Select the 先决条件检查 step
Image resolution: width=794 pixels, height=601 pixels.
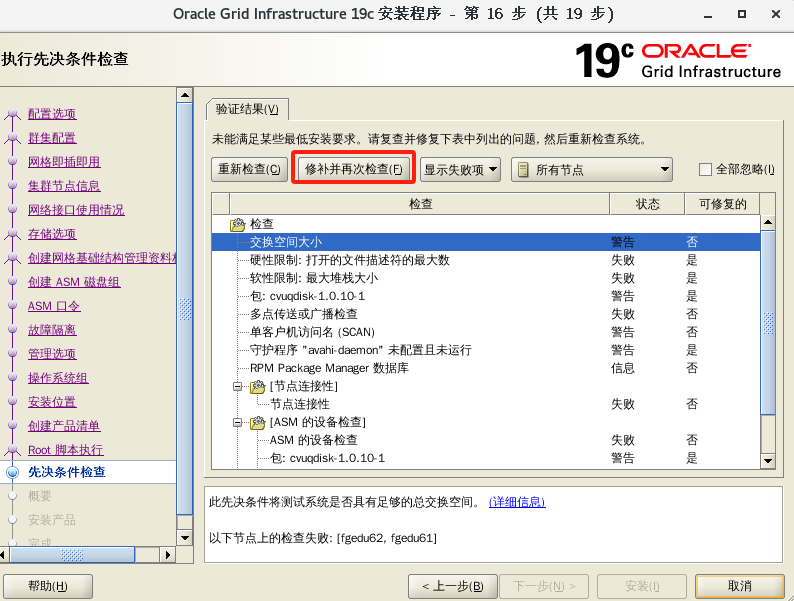pyautogui.click(x=67, y=472)
